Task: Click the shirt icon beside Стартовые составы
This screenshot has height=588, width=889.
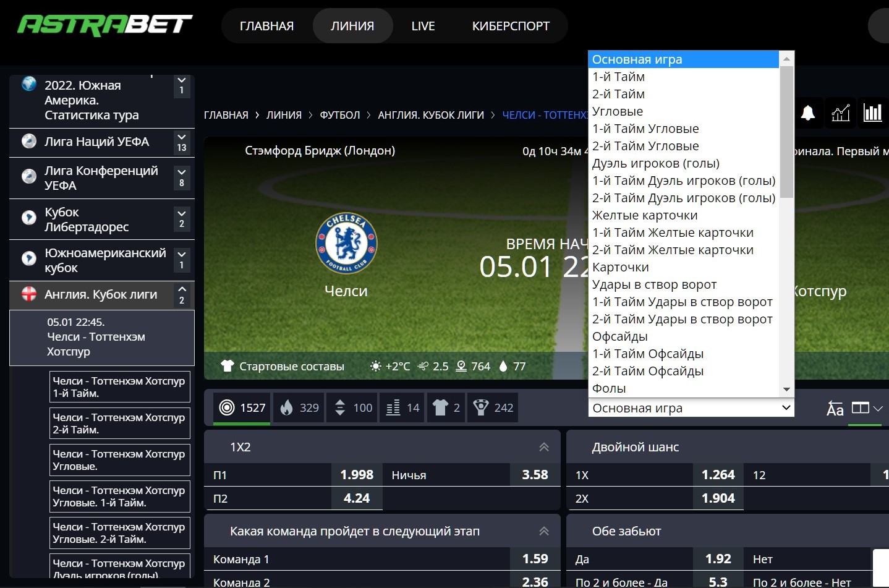Action: [228, 366]
